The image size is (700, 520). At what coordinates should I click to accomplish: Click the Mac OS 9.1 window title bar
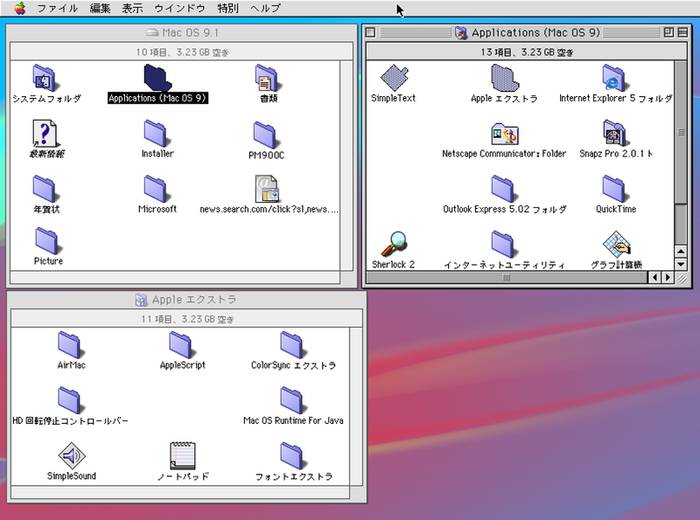pyautogui.click(x=182, y=33)
